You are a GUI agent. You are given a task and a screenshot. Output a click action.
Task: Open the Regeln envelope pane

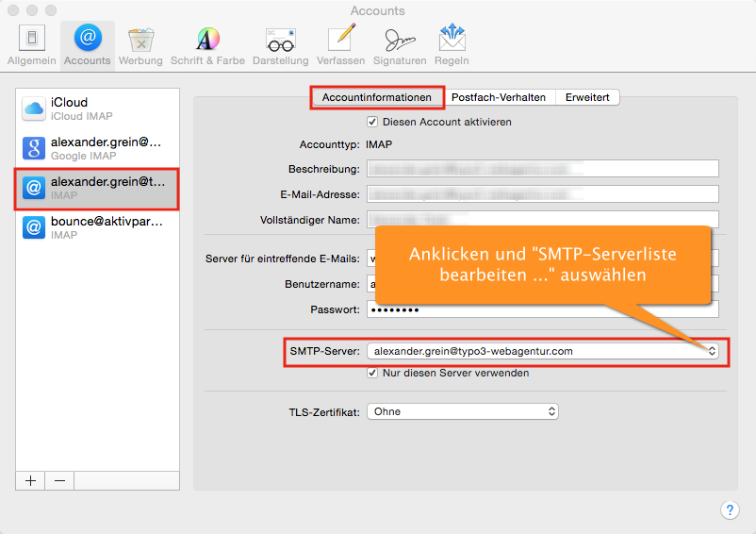coord(452,45)
